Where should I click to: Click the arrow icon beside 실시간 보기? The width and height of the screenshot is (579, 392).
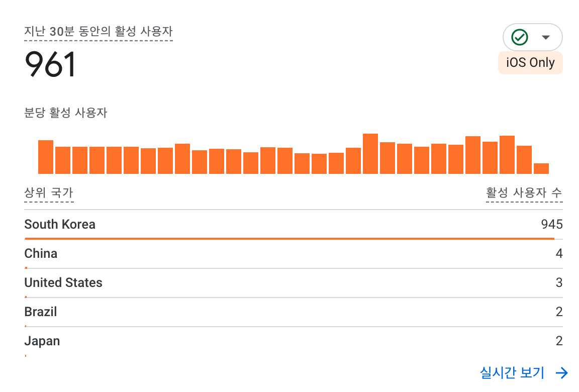[x=562, y=372]
